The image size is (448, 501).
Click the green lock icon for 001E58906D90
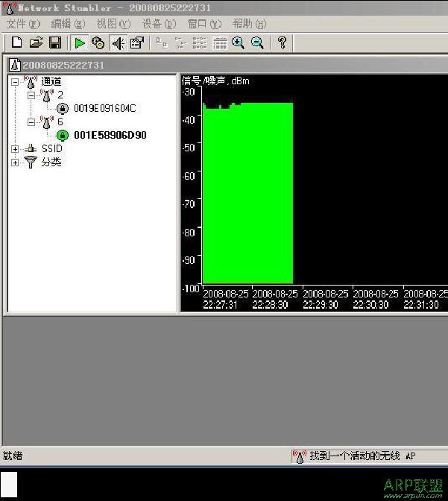pyautogui.click(x=63, y=136)
